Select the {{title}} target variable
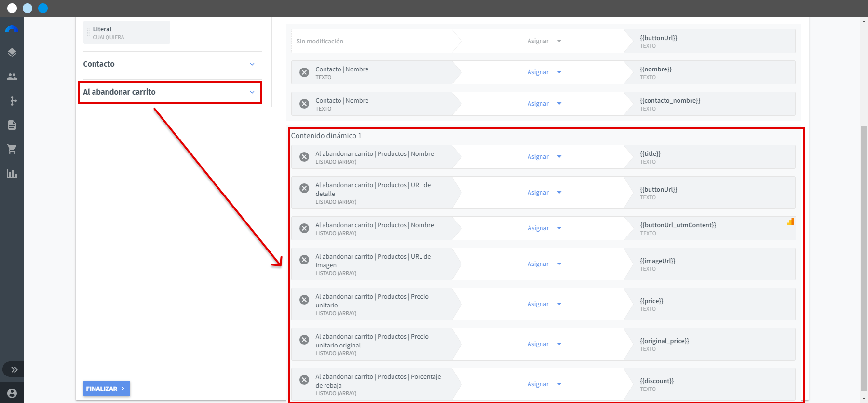The width and height of the screenshot is (868, 403). tap(710, 157)
